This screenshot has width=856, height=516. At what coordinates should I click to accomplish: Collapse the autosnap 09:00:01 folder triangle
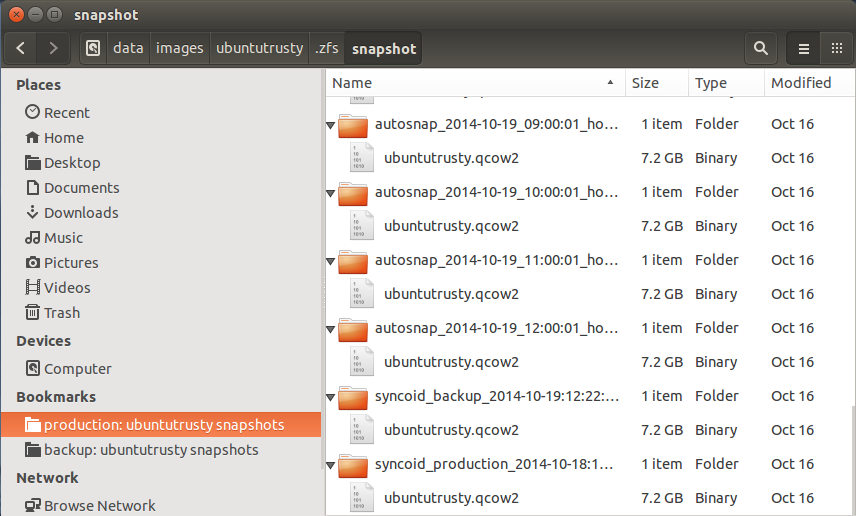click(x=330, y=125)
